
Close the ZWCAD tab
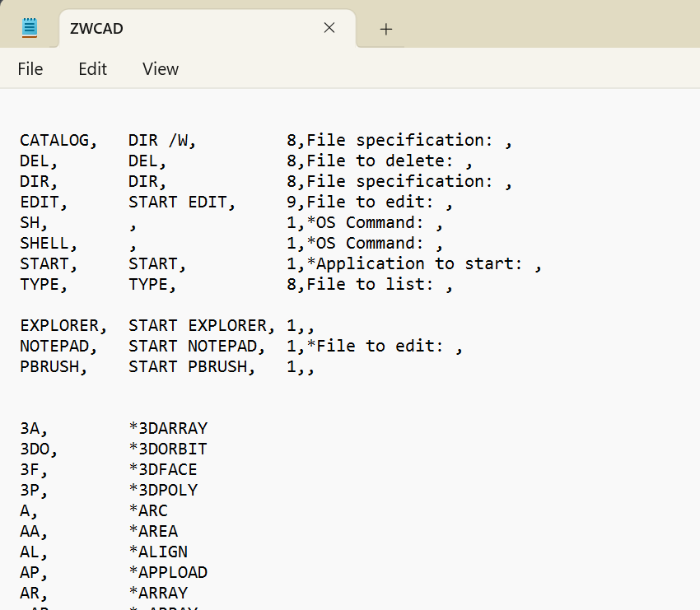pyautogui.click(x=329, y=28)
